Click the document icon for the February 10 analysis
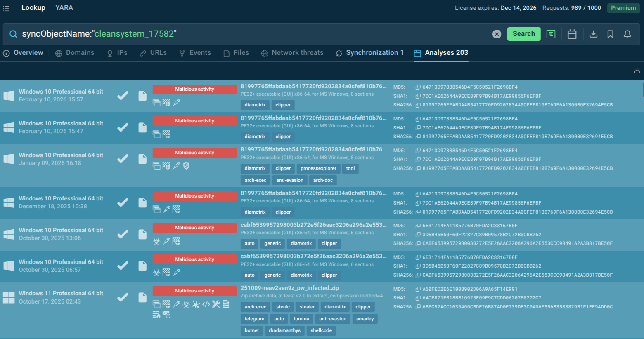 pos(142,95)
